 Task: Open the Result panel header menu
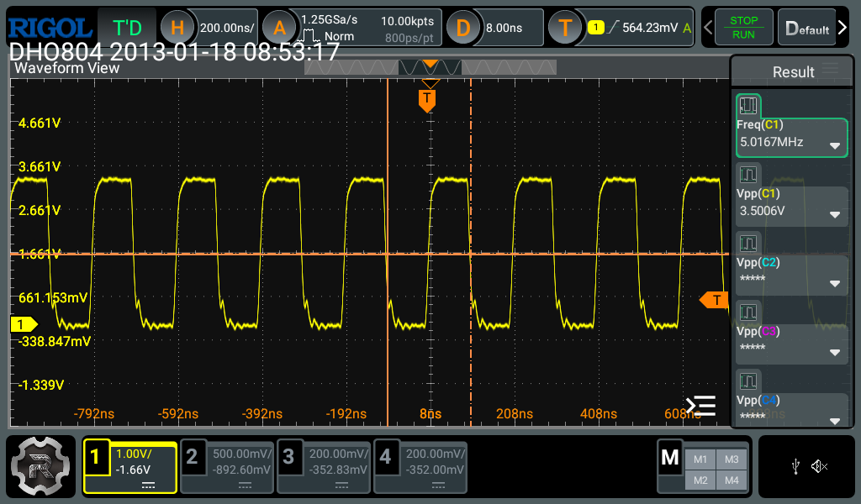click(x=831, y=70)
